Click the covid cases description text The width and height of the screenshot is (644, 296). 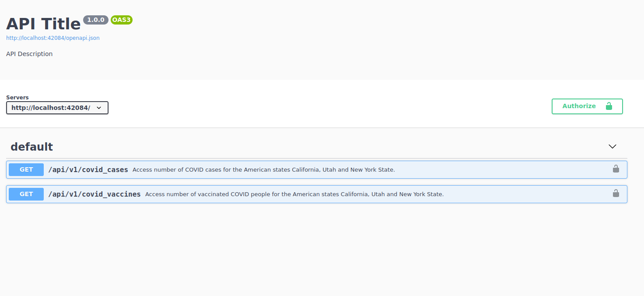tap(263, 170)
